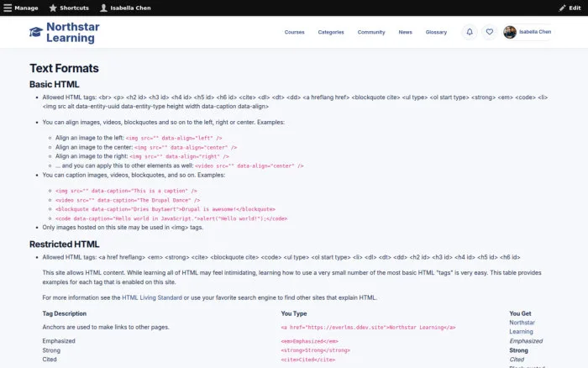The image size is (588, 368).
Task: Click Isabella Chen avatar picture
Action: tap(510, 32)
